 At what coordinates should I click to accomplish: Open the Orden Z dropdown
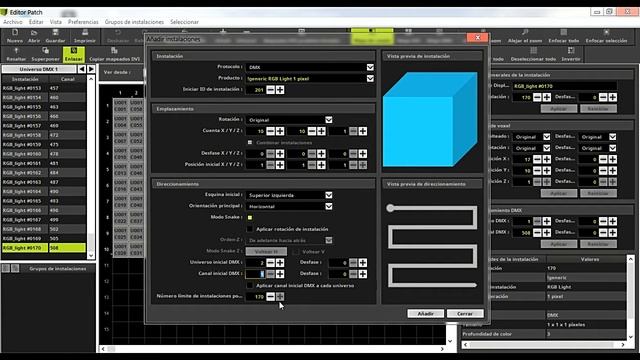tap(329, 240)
